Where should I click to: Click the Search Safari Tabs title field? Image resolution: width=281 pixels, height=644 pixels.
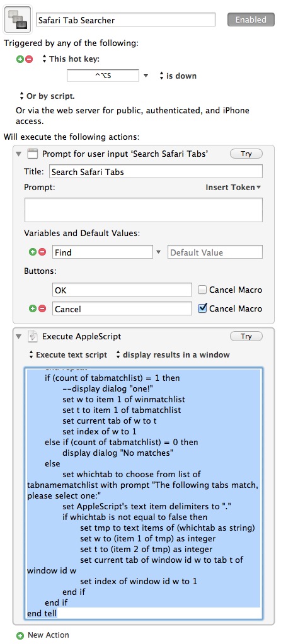(156, 172)
